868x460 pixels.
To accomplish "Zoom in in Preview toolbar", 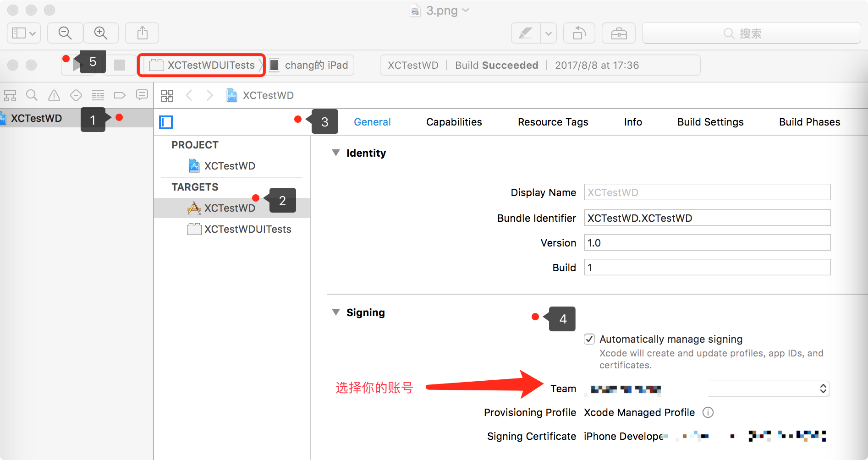I will [101, 33].
